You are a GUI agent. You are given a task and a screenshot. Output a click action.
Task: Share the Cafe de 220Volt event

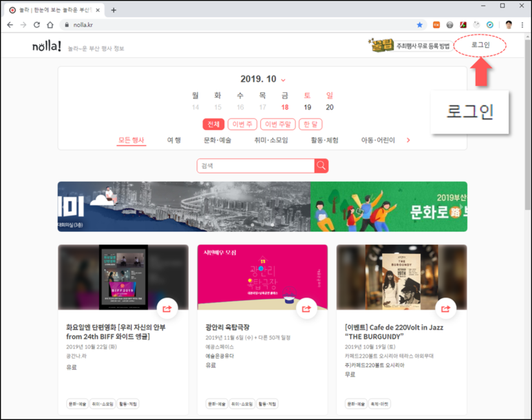coord(445,308)
